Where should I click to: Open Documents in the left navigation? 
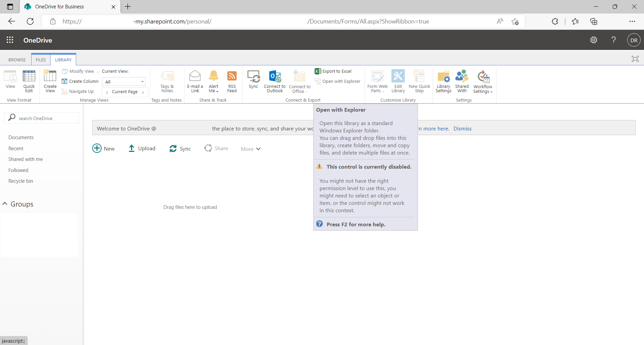[21, 137]
